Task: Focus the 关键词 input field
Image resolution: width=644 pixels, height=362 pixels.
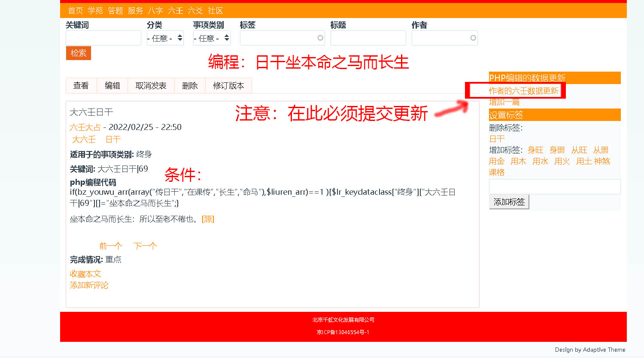Action: pos(103,38)
